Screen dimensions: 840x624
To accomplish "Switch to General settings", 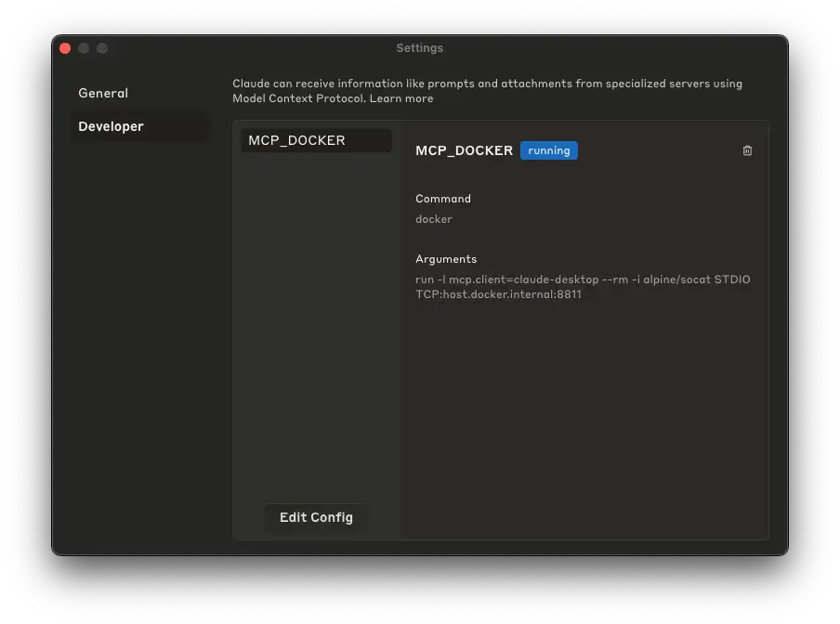I will pos(103,93).
